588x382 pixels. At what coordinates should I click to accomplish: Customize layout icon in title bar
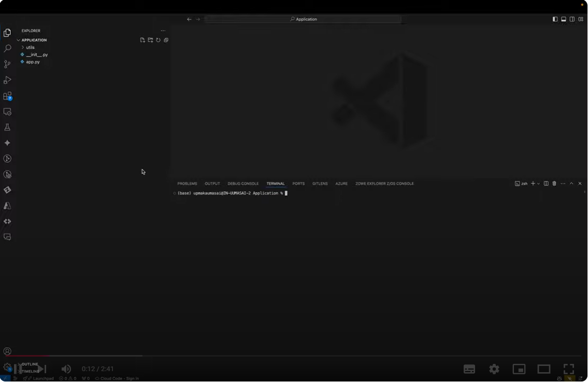click(581, 19)
